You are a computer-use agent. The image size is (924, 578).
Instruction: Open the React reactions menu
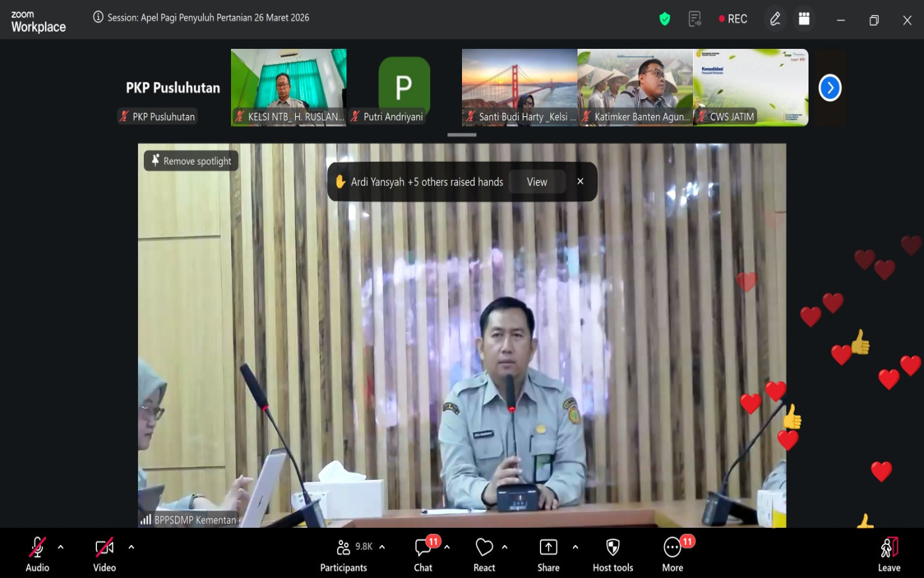click(484, 555)
